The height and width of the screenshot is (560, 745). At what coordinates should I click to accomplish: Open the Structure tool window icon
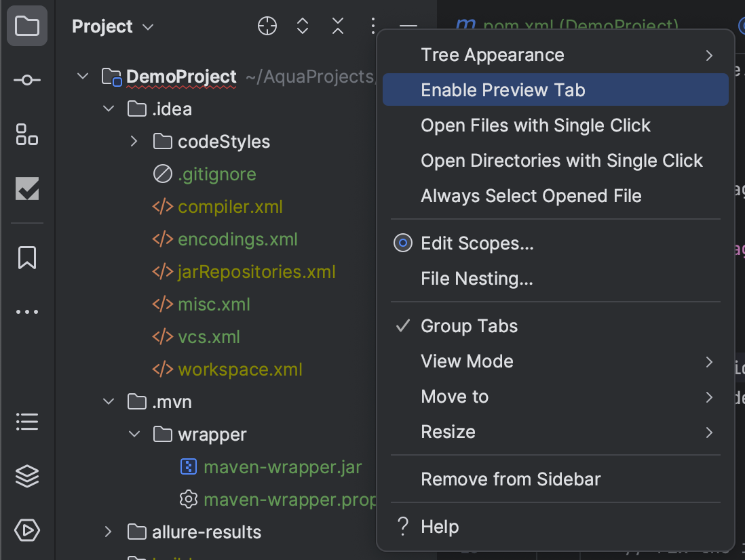[x=27, y=135]
